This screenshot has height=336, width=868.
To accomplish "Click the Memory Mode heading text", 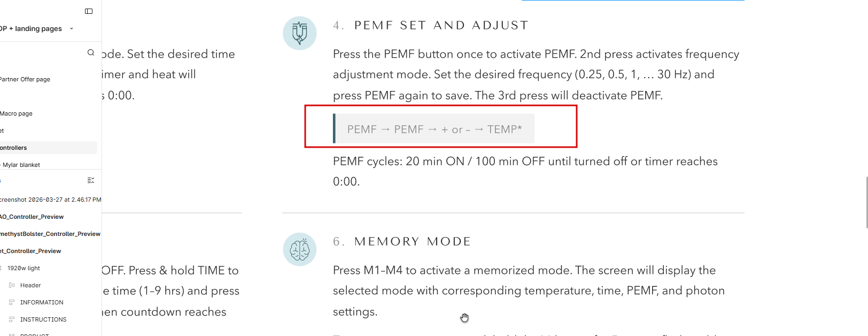I will tap(412, 241).
